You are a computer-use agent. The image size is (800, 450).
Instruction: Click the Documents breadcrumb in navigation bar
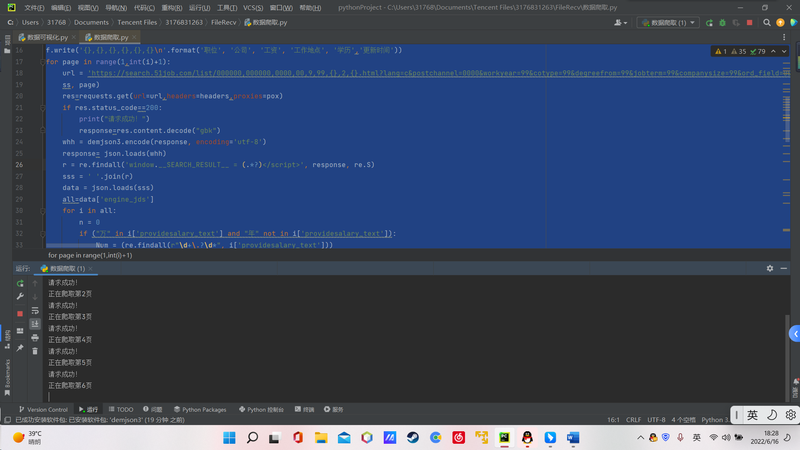(91, 22)
